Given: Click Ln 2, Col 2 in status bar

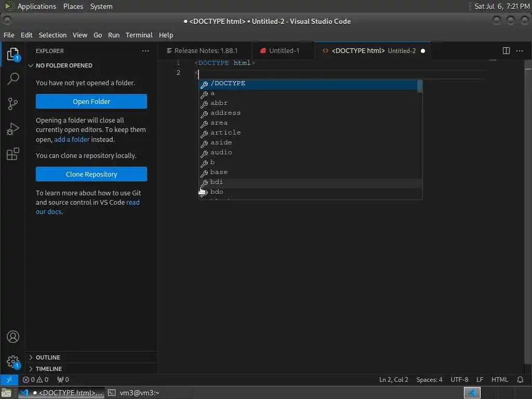Looking at the screenshot, I should pos(394,380).
